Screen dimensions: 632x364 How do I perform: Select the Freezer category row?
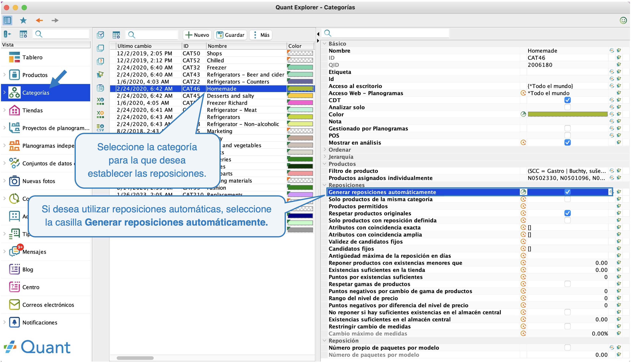[212, 68]
